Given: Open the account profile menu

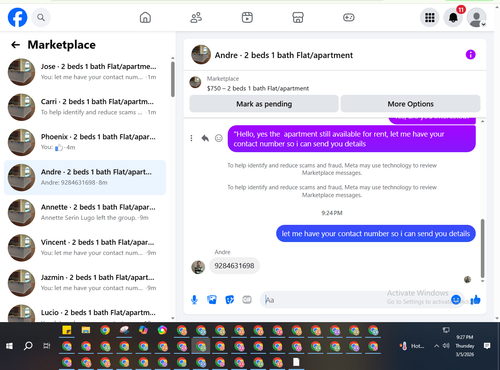Looking at the screenshot, I should pyautogui.click(x=477, y=17).
